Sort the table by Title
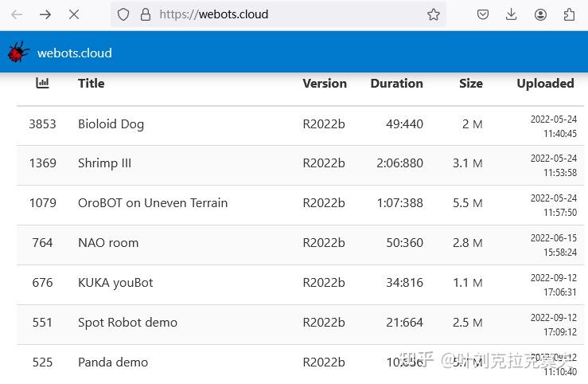Screen dimensions: 588x384 click(92, 83)
